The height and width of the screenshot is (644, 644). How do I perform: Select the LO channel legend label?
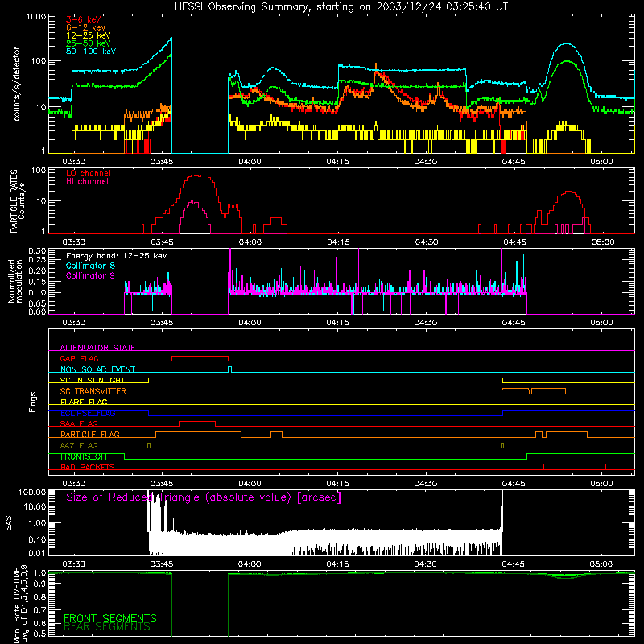[89, 173]
